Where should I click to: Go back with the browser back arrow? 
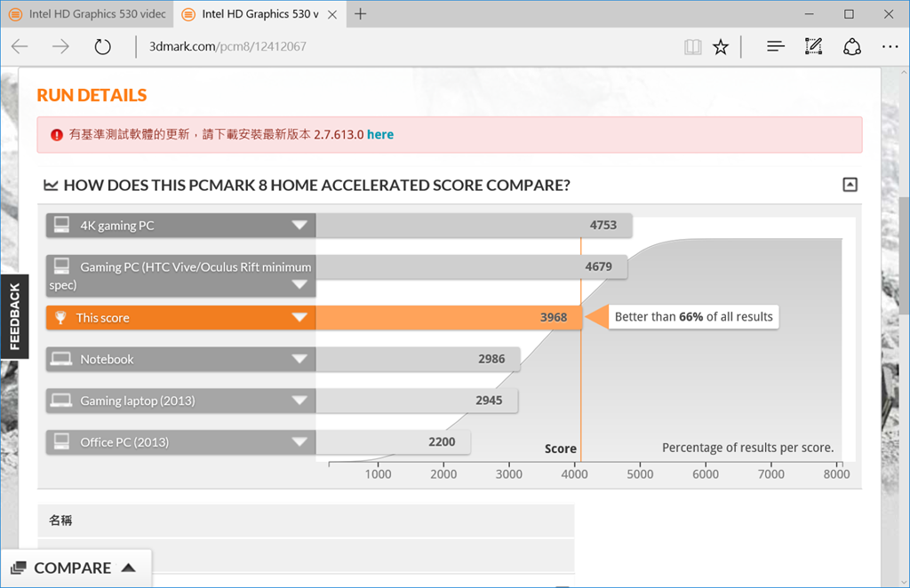(x=20, y=46)
